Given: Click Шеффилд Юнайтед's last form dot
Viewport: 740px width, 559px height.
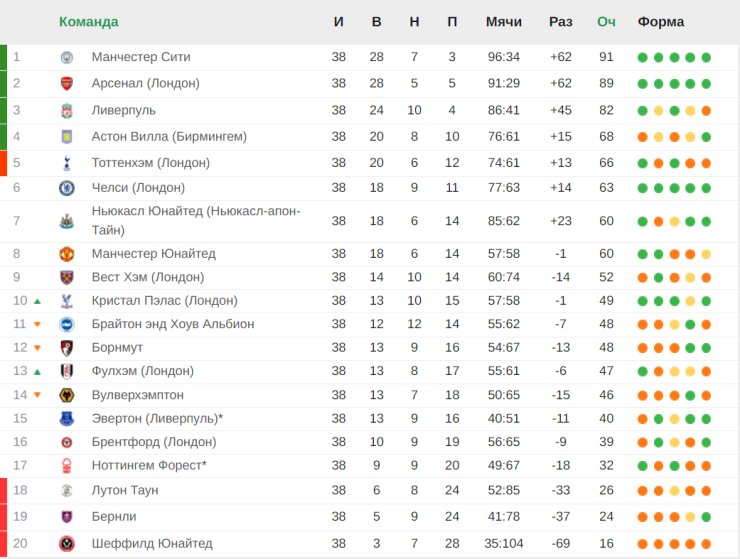Looking at the screenshot, I should pyautogui.click(x=706, y=544).
